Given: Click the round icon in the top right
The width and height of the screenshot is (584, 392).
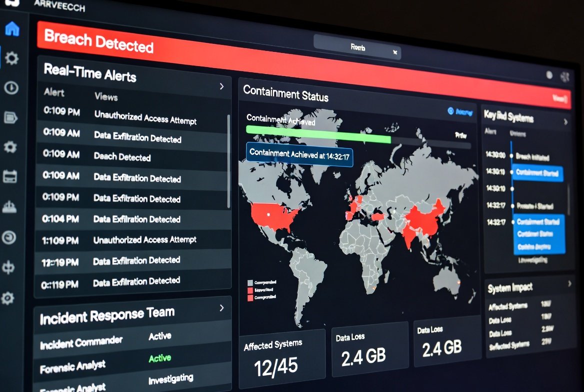Looking at the screenshot, I should tap(549, 75).
